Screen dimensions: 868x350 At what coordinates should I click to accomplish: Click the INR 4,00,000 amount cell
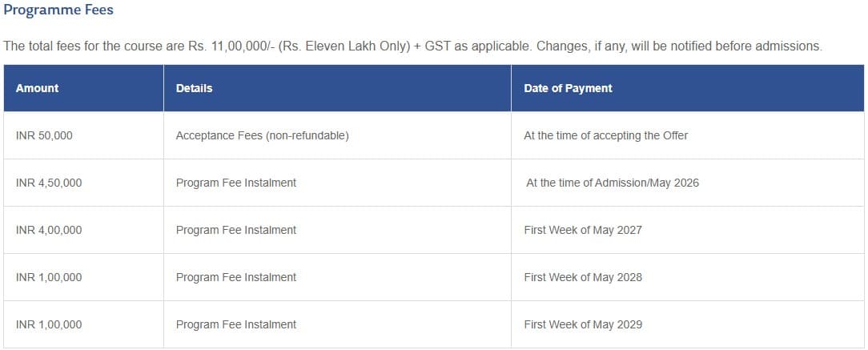[49, 230]
